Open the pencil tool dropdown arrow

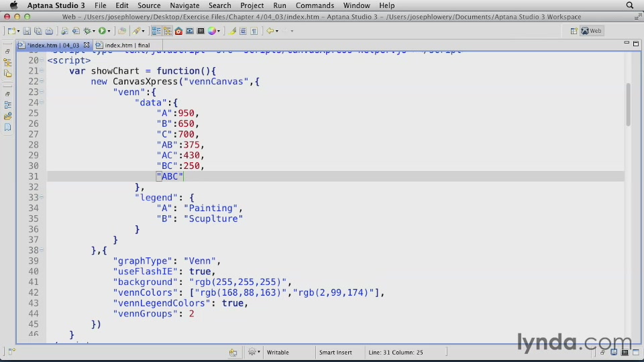(143, 32)
